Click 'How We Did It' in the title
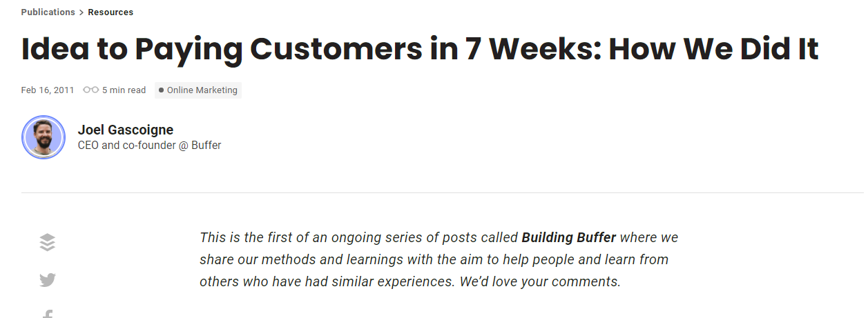This screenshot has width=868, height=318. [713, 50]
